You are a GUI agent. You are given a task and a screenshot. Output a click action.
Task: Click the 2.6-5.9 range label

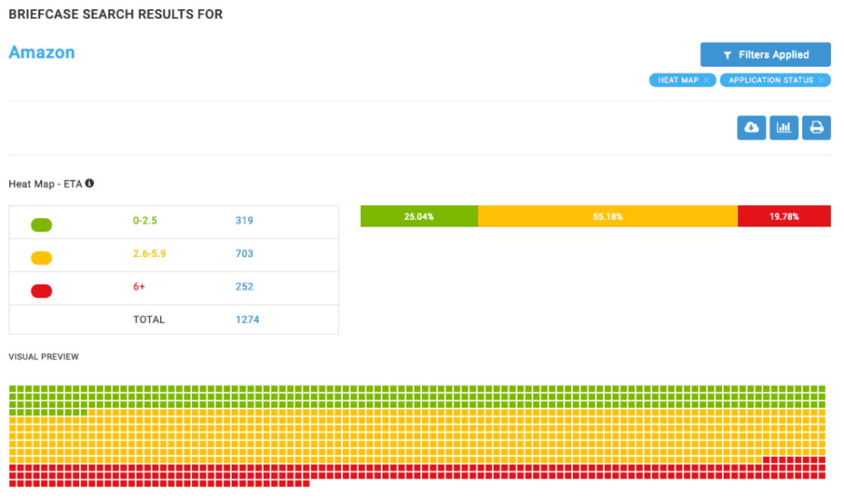(149, 254)
